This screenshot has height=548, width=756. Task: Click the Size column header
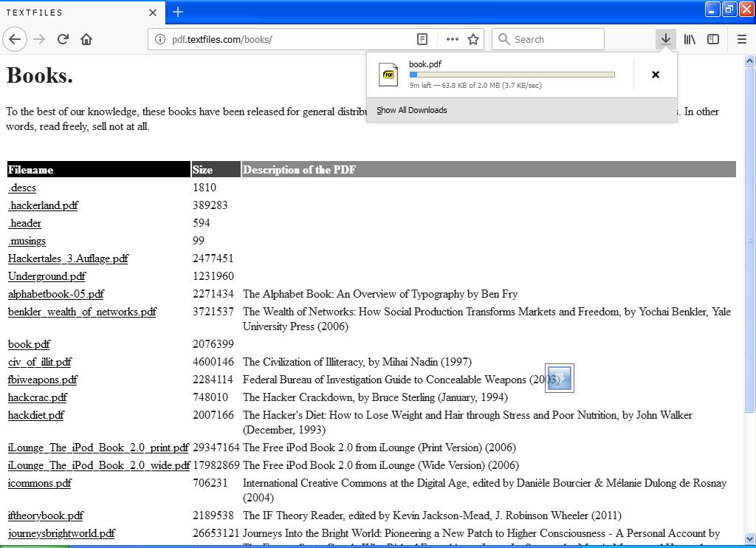pos(216,169)
